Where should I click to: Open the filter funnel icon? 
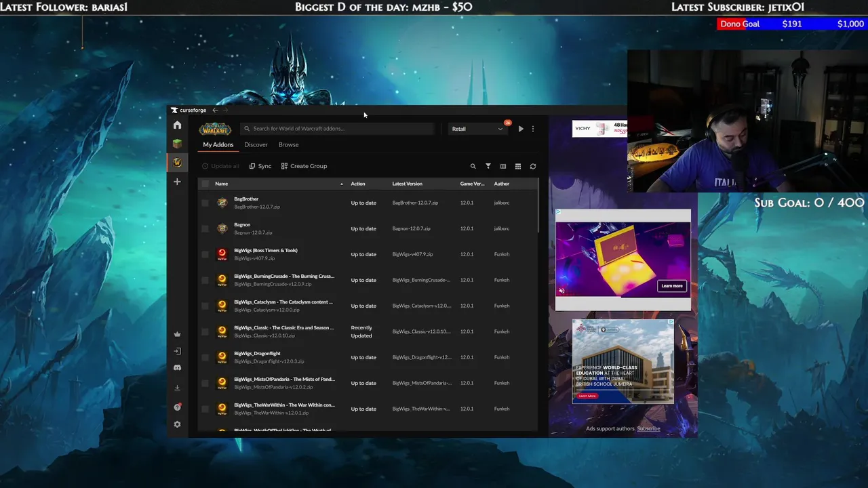[x=488, y=166]
